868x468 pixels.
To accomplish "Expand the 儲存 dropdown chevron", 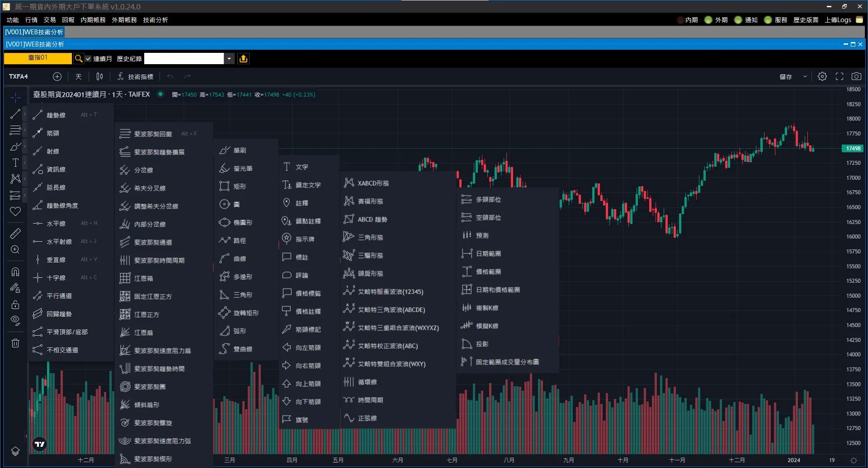I will 805,76.
